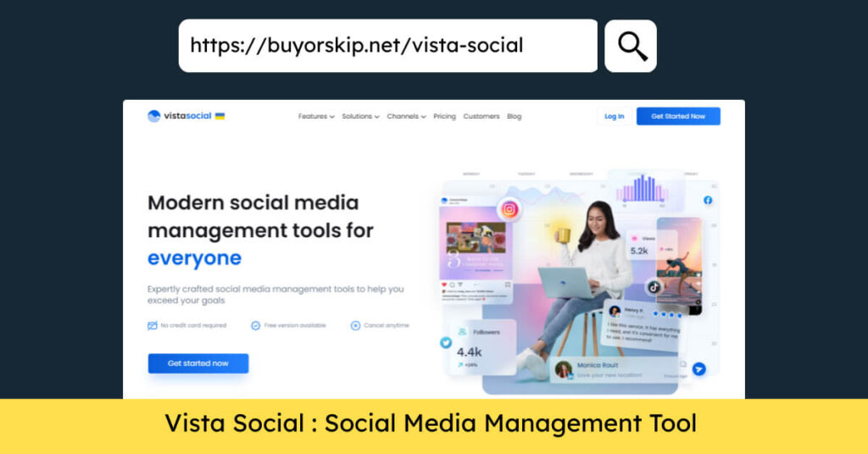Image resolution: width=868 pixels, height=454 pixels.
Task: Click the Get started now hero button
Action: (198, 363)
